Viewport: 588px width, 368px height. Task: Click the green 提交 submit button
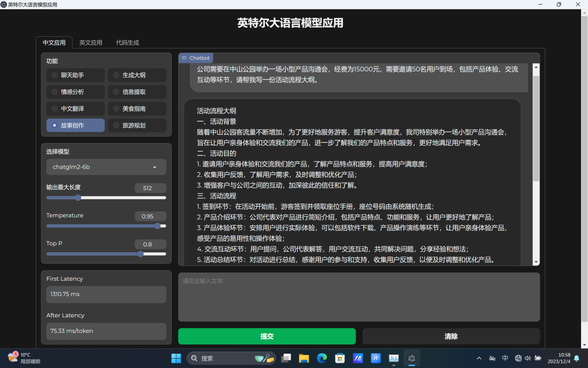click(267, 336)
